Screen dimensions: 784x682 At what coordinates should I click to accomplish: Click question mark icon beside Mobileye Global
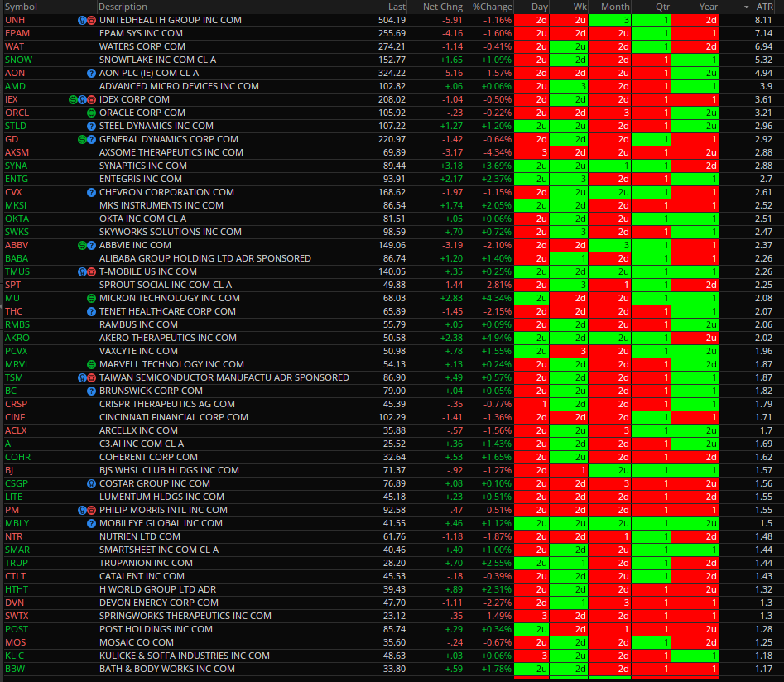click(x=92, y=524)
